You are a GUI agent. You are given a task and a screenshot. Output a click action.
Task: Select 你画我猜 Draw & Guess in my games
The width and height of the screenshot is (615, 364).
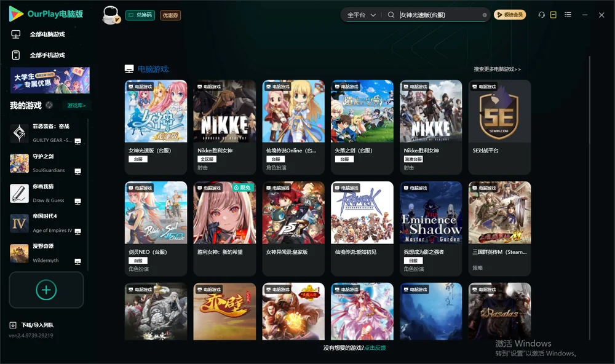click(46, 193)
